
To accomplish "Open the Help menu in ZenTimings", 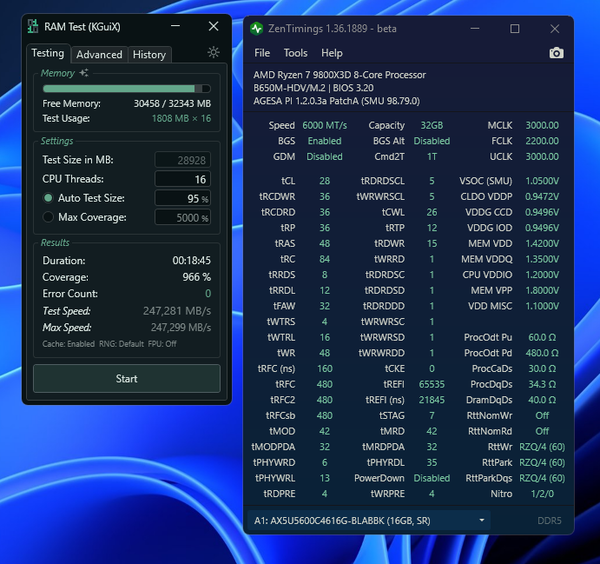I will coord(332,53).
